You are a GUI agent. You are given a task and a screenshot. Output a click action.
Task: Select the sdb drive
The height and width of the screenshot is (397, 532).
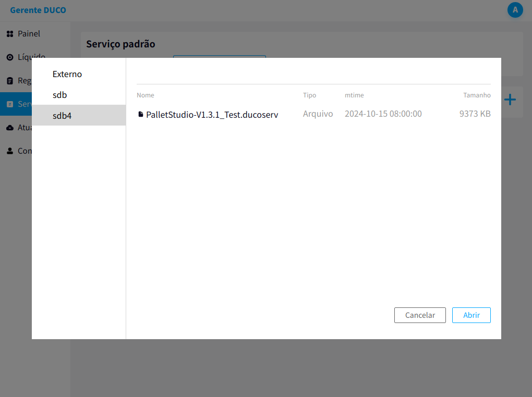(79, 95)
